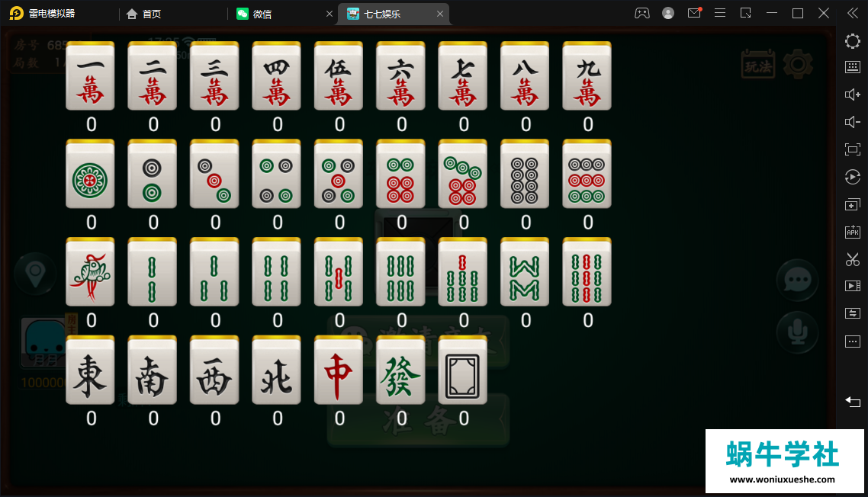This screenshot has width=868, height=497.
Task: Click emulator volume up icon
Action: coord(853,95)
